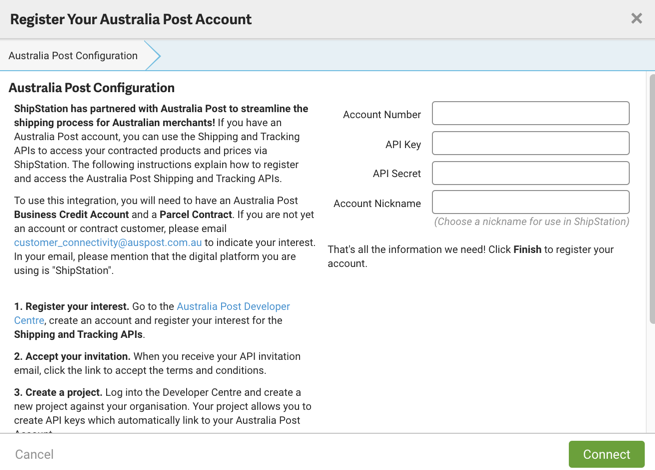Screen dimensions: 655x470
Task: Click the API Secret text field
Action: point(531,173)
